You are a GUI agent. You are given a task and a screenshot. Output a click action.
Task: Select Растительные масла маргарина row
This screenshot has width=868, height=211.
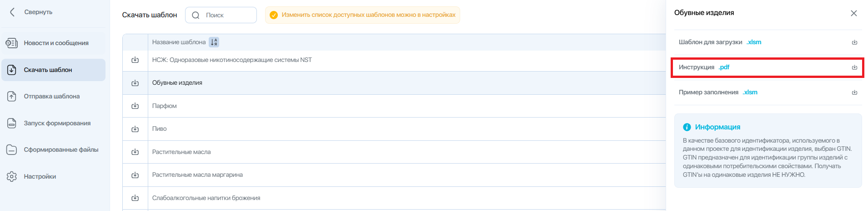394,175
